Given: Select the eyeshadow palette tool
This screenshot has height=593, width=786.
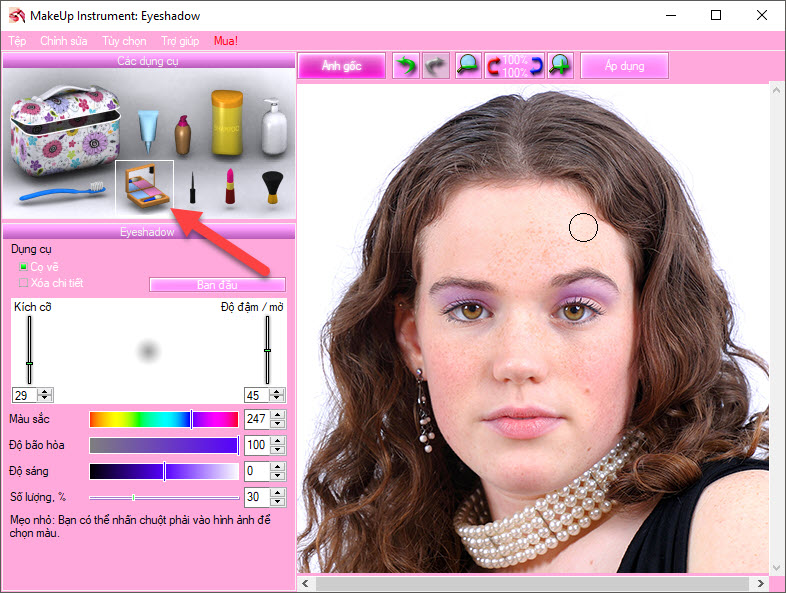Looking at the screenshot, I should coord(144,187).
